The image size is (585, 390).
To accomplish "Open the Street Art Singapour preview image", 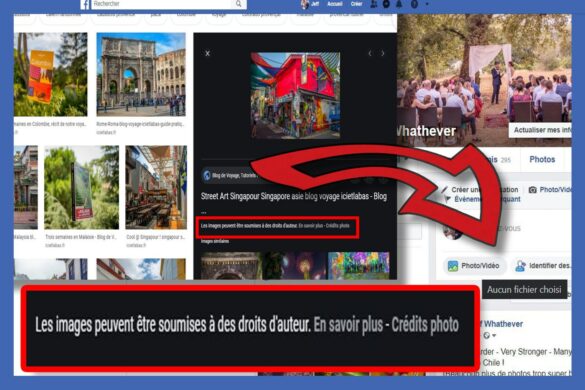I will click(x=295, y=95).
